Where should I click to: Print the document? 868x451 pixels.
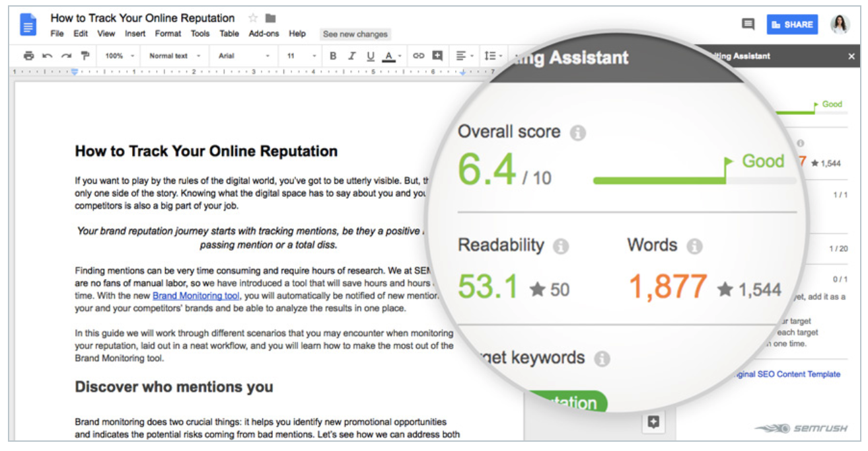[x=28, y=56]
